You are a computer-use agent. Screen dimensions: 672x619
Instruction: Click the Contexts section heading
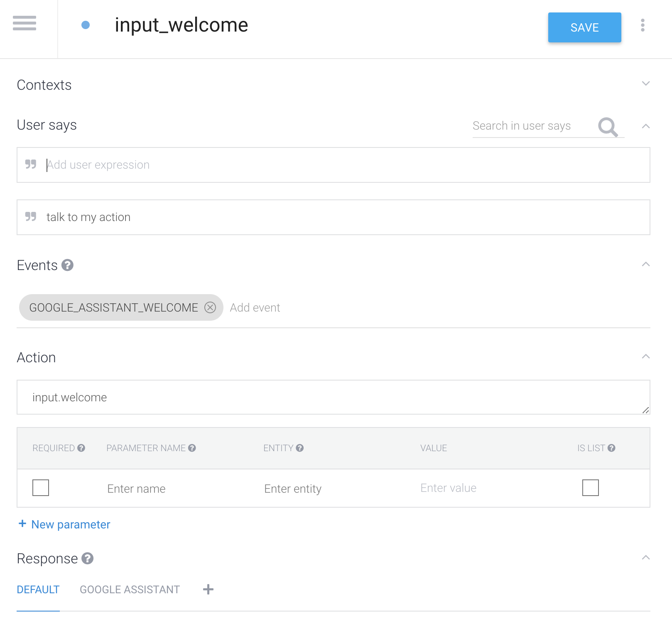[44, 85]
